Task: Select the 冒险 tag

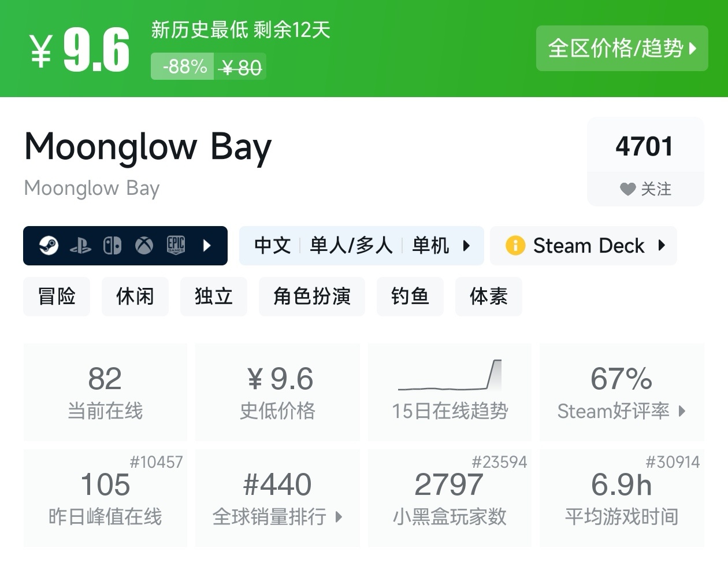Action: [57, 297]
